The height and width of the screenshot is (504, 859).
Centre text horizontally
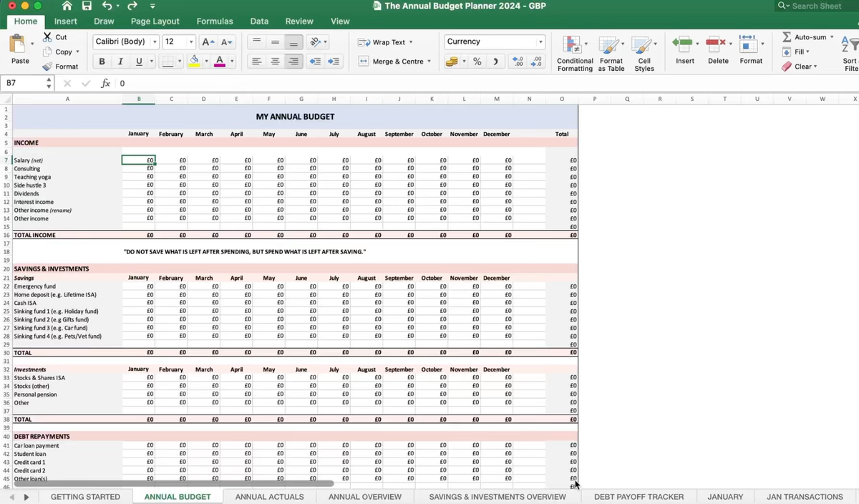[x=275, y=62]
